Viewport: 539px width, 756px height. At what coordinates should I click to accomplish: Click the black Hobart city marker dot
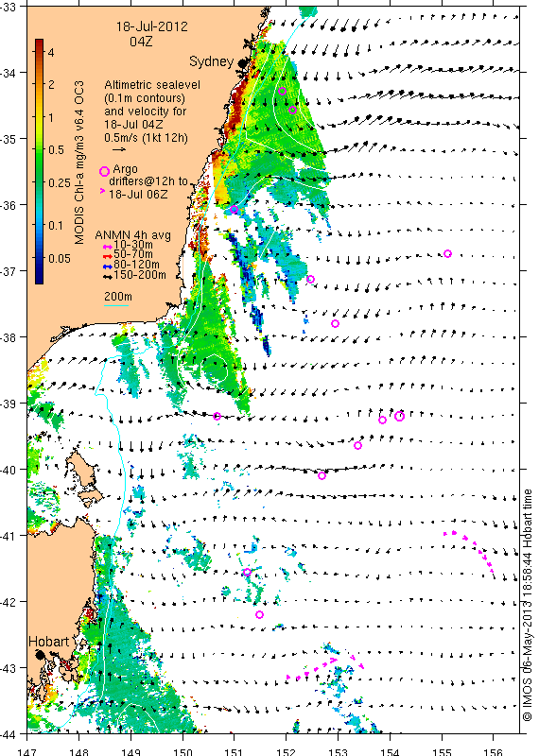pyautogui.click(x=40, y=655)
